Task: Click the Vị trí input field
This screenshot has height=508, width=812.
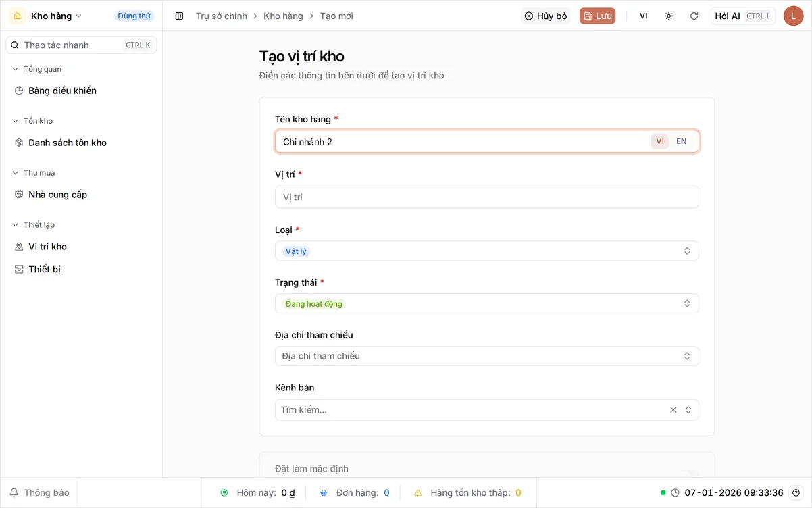Action: [486, 197]
